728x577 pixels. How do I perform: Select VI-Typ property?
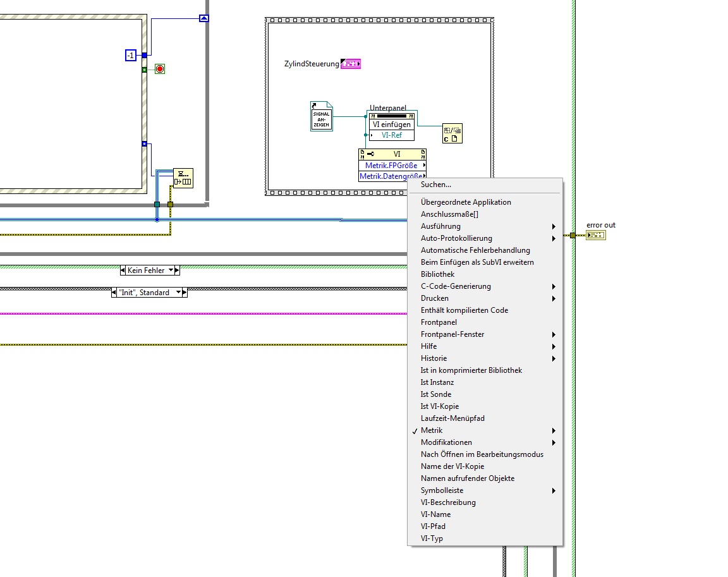coord(485,538)
